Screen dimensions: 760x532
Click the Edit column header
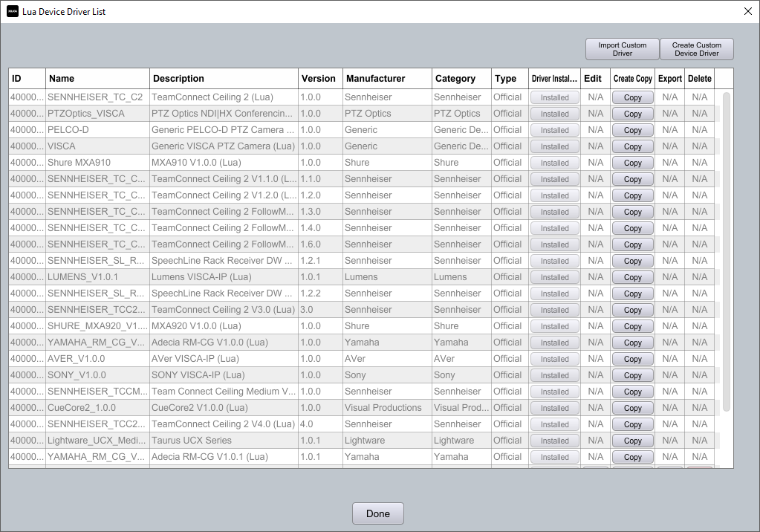coord(596,79)
